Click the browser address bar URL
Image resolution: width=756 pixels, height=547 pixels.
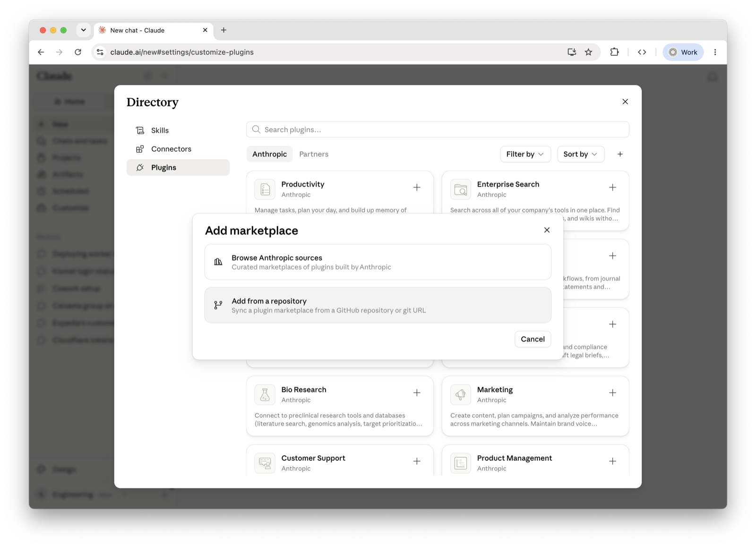click(x=182, y=52)
